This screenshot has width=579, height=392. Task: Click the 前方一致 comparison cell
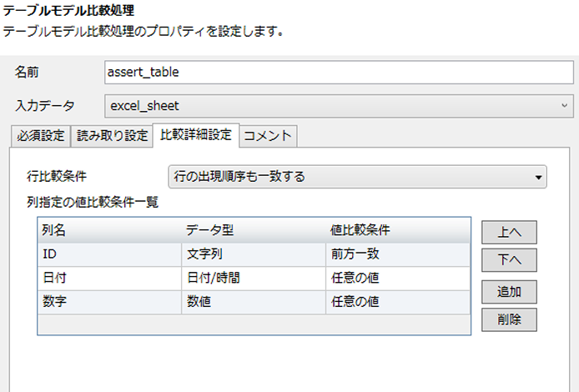397,254
